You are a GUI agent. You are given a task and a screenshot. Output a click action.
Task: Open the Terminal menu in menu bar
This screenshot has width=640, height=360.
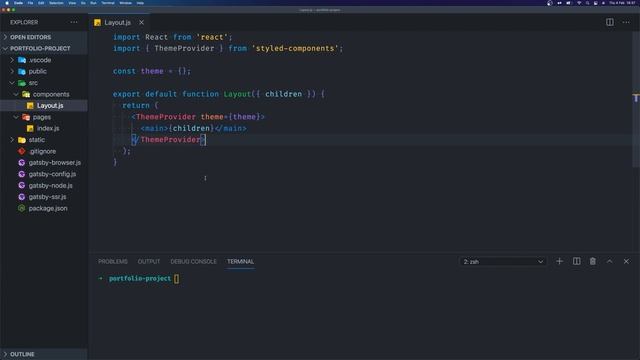pos(108,3)
